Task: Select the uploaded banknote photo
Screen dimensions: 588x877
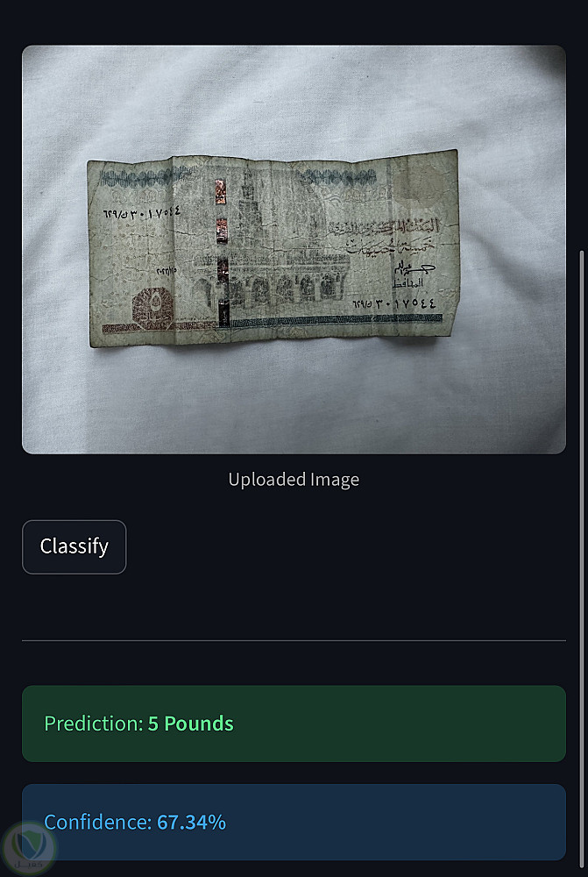Action: point(294,249)
